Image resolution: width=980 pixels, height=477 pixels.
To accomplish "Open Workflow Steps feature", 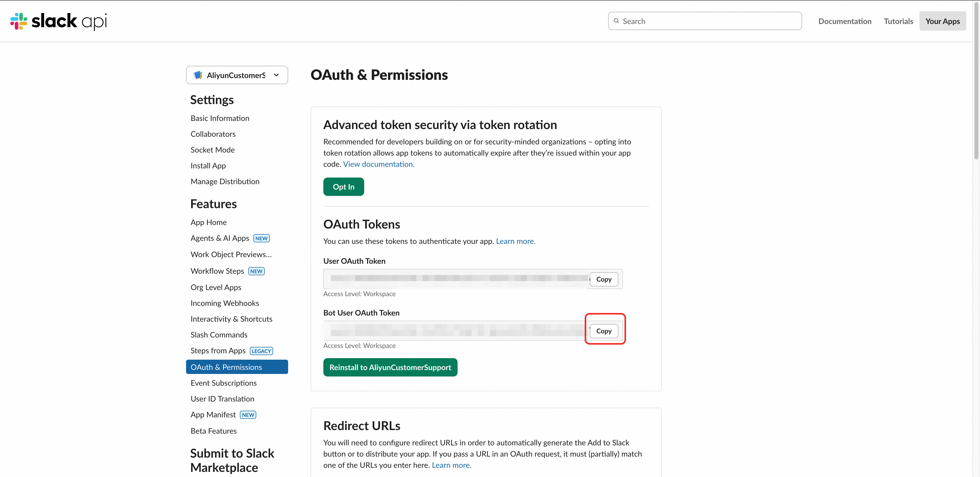I will [x=217, y=271].
